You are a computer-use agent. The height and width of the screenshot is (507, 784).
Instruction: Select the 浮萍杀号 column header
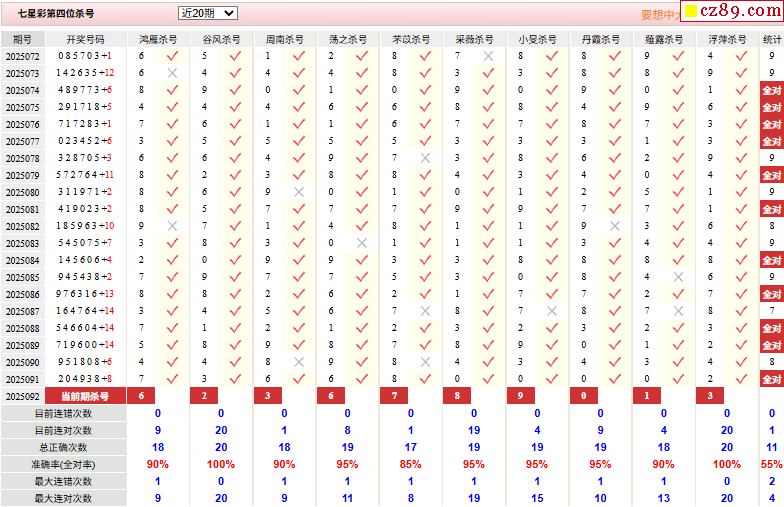[728, 40]
